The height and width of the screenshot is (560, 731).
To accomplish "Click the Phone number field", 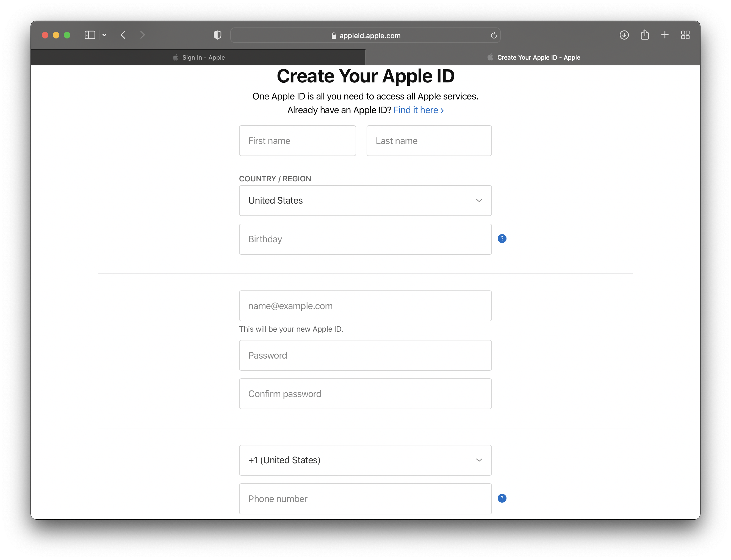I will tap(365, 499).
